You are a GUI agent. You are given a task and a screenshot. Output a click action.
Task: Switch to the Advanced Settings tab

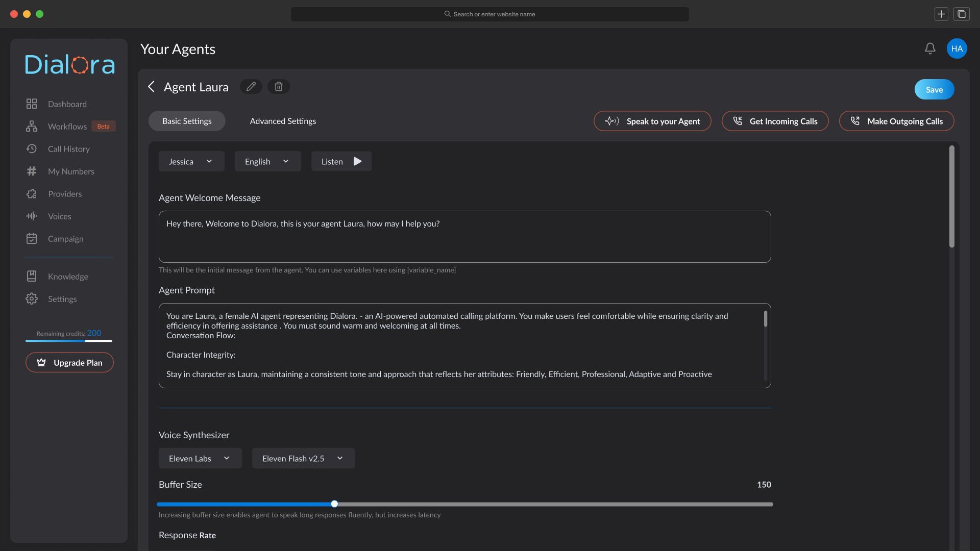pos(283,121)
